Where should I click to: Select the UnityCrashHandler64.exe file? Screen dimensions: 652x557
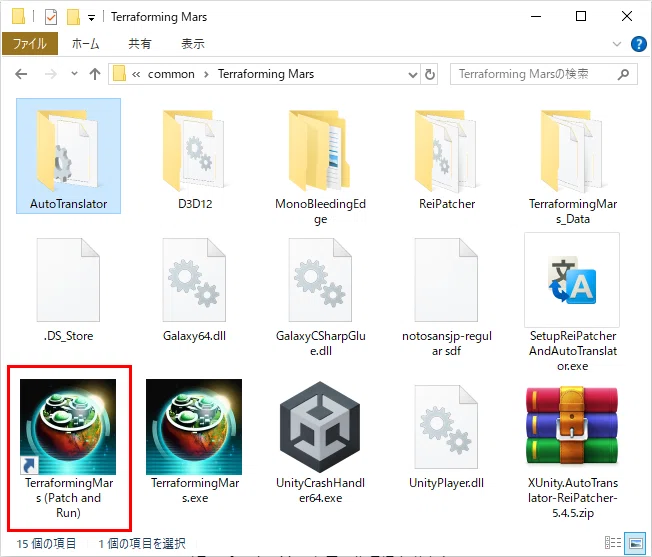pyautogui.click(x=320, y=441)
